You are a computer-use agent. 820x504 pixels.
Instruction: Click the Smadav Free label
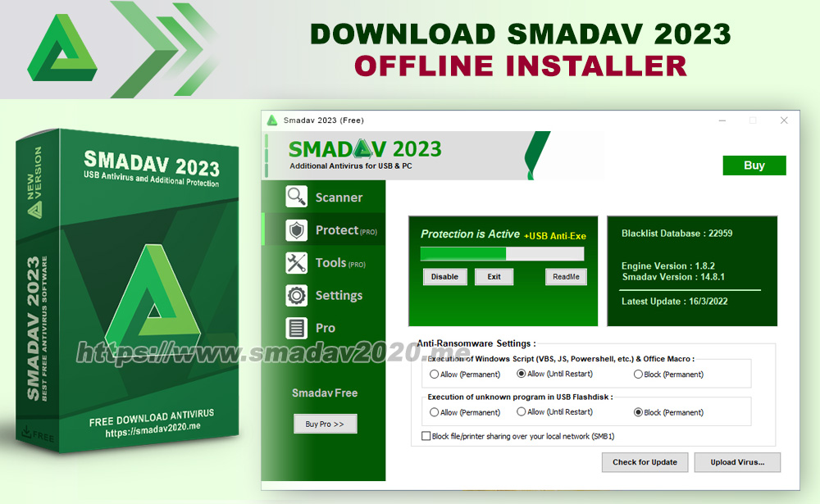click(x=325, y=393)
